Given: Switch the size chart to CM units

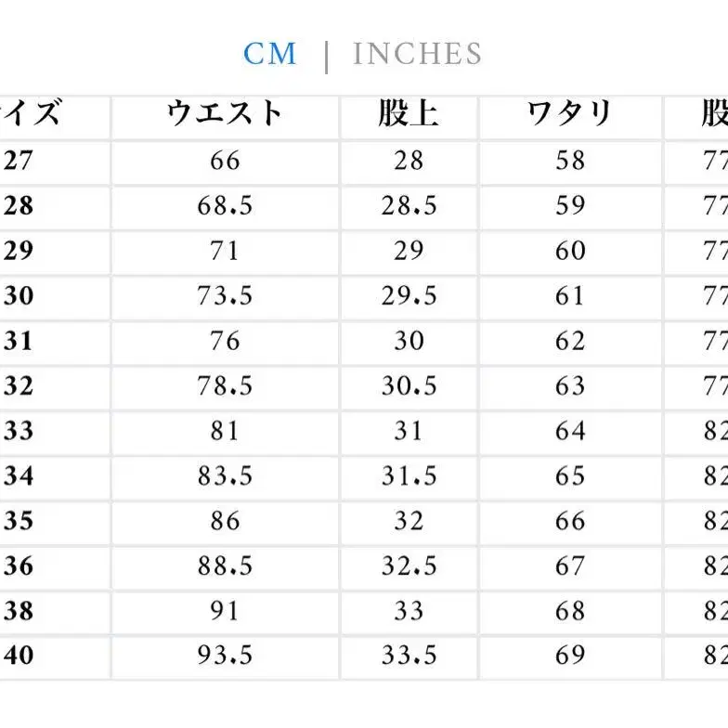Looking at the screenshot, I should point(269,54).
